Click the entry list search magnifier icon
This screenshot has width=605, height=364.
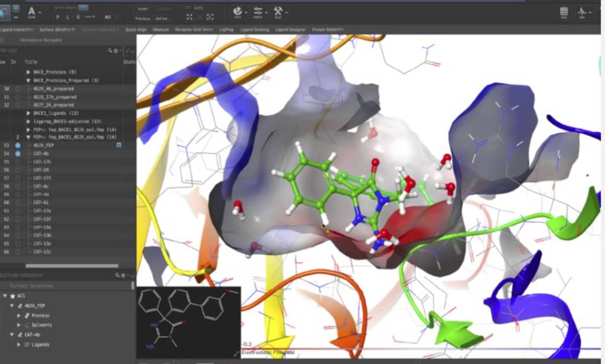pos(109,50)
